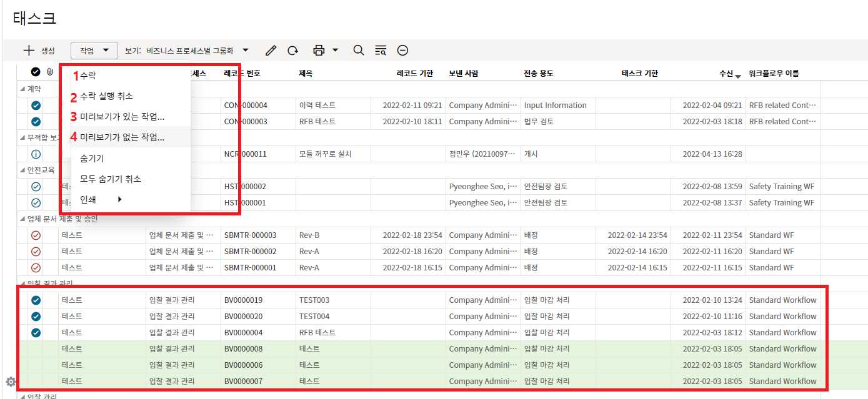868x399 pixels.
Task: Open the 보기 view dropdown arrow
Action: (246, 51)
